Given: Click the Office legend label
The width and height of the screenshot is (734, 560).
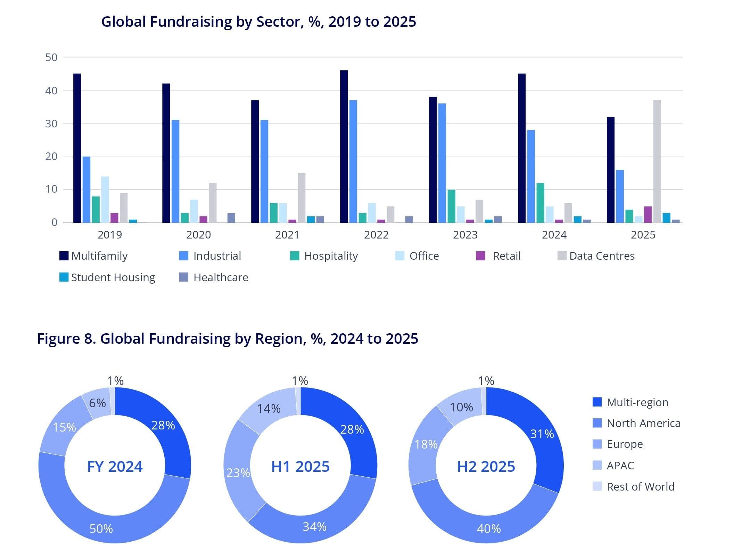Looking at the screenshot, I should [x=424, y=256].
